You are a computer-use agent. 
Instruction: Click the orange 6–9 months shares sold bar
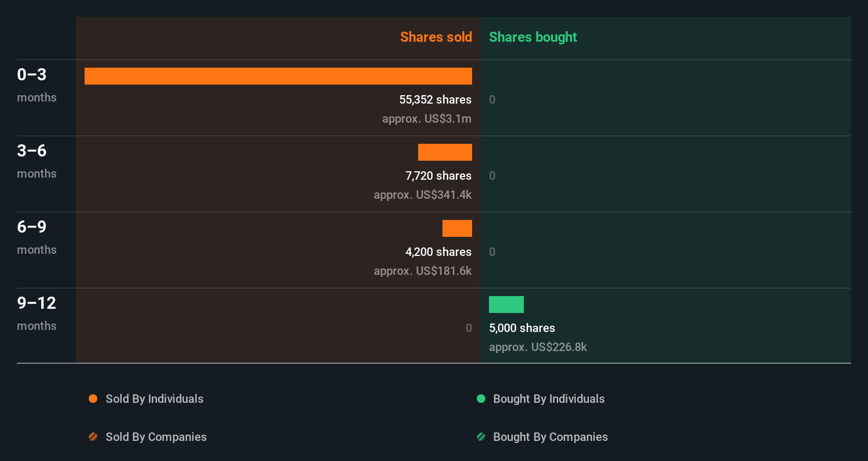pos(457,228)
